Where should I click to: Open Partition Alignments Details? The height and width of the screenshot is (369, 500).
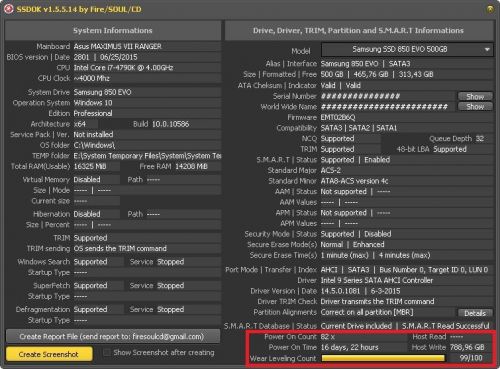pos(475,313)
